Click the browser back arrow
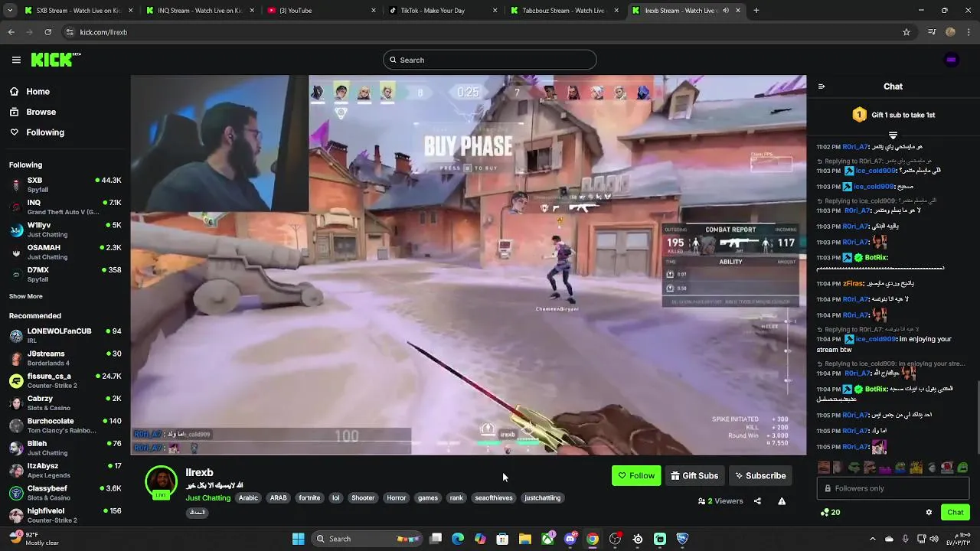The width and height of the screenshot is (980, 551). [x=11, y=32]
